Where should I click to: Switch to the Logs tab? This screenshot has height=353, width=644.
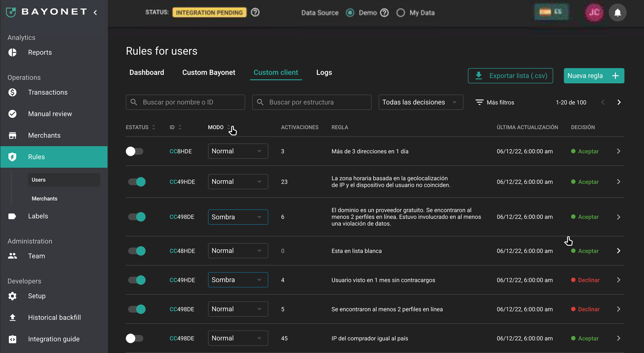point(324,72)
